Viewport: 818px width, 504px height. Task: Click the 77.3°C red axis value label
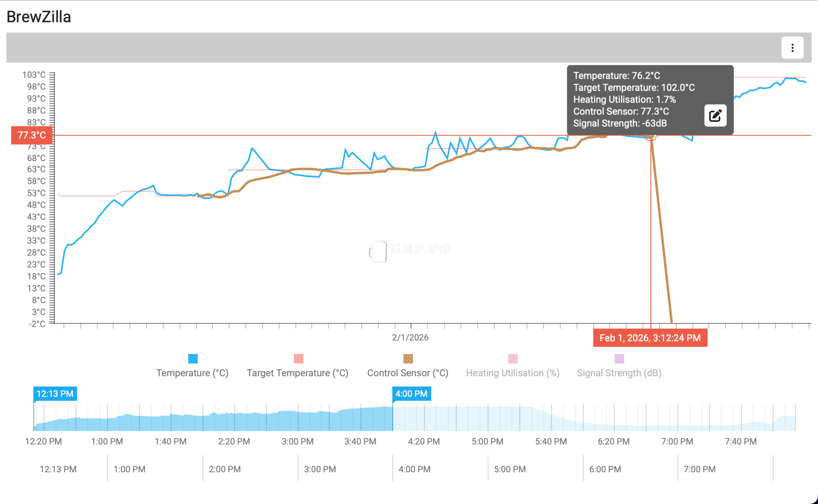click(x=31, y=135)
